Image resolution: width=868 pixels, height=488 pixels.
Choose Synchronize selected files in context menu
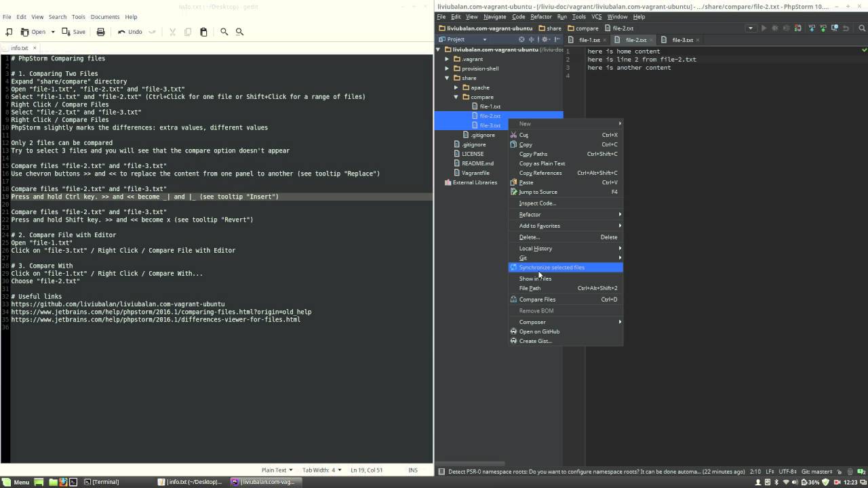566,268
